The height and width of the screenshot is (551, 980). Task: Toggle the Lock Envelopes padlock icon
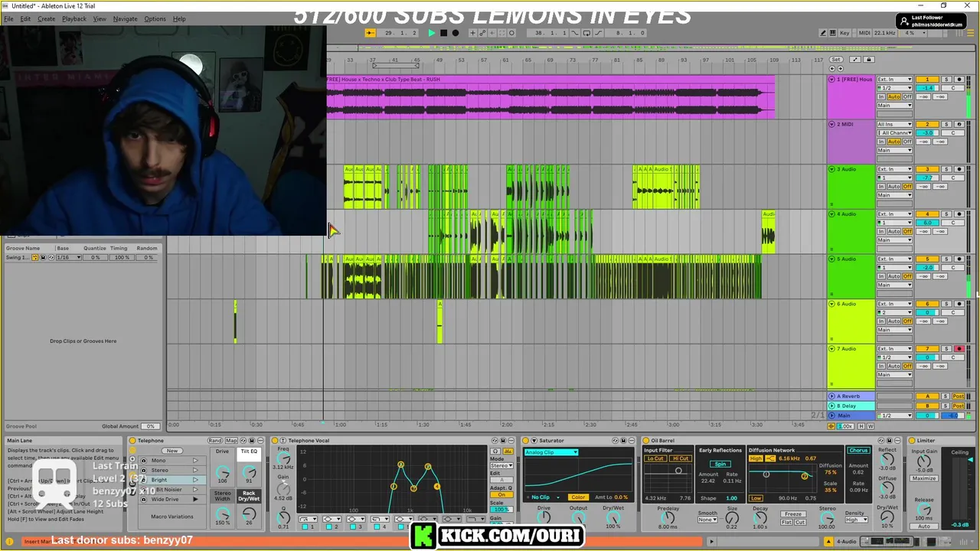868,60
